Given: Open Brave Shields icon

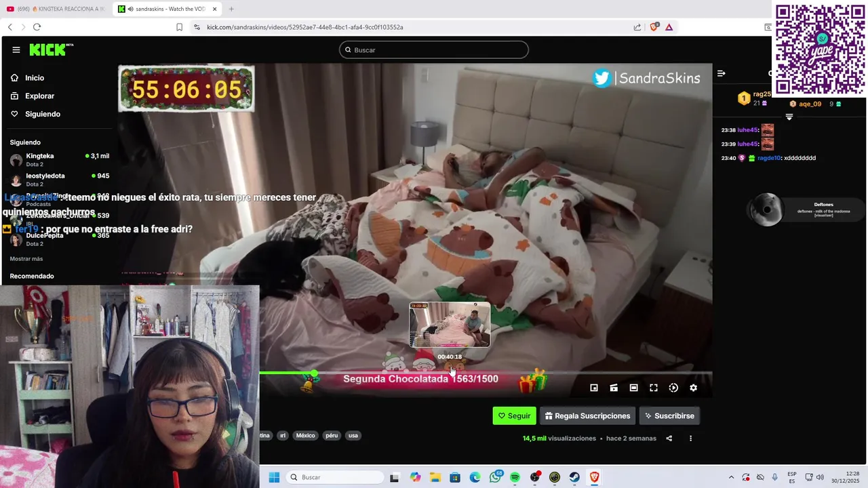Looking at the screenshot, I should (x=654, y=27).
